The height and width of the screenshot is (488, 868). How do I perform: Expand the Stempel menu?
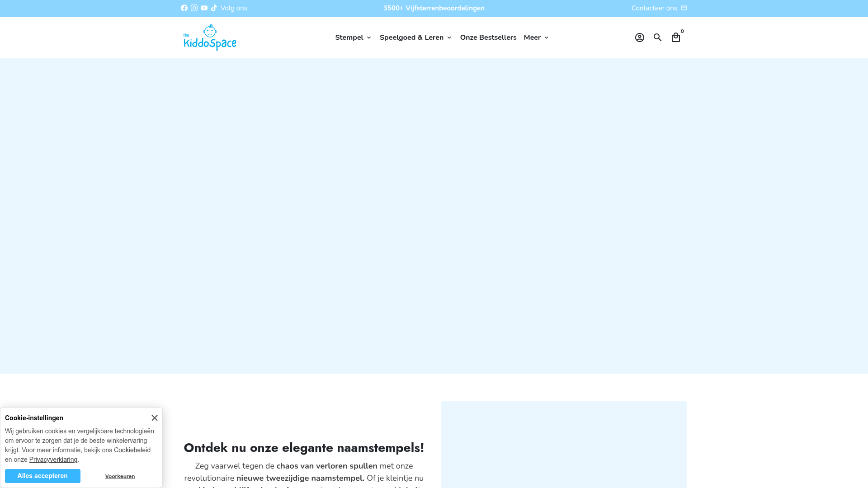(x=353, y=38)
